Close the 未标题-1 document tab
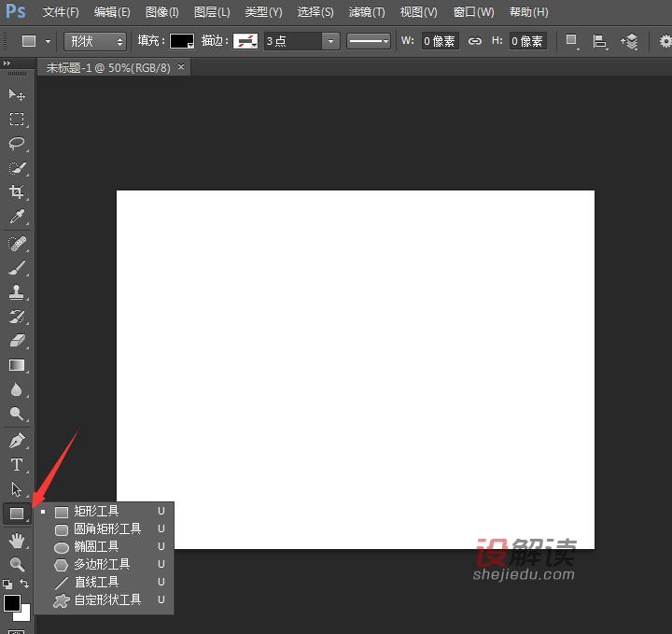This screenshot has height=634, width=672. click(x=181, y=67)
